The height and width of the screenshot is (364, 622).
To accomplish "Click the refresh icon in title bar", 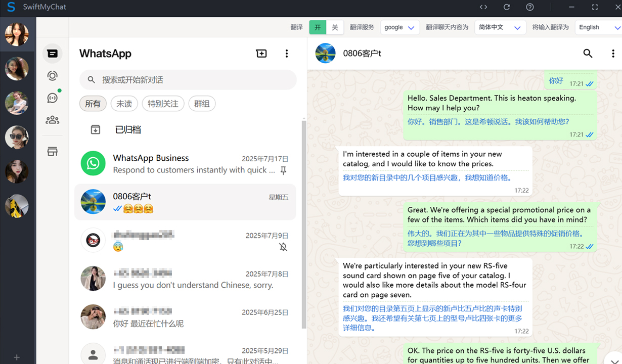I will click(x=507, y=7).
